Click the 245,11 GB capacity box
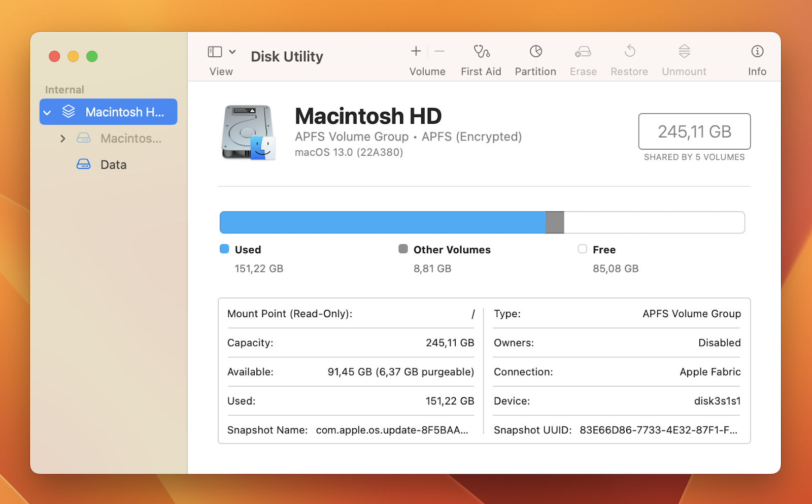812x504 pixels. 694,131
